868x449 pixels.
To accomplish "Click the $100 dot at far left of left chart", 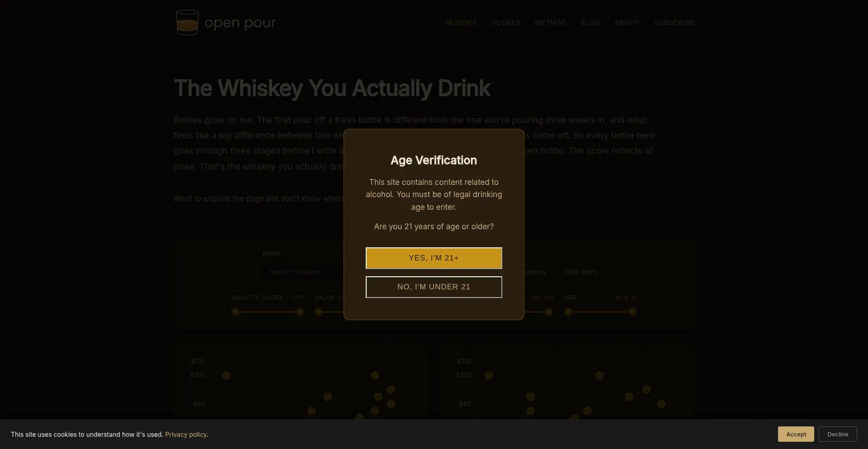I will coord(226,375).
